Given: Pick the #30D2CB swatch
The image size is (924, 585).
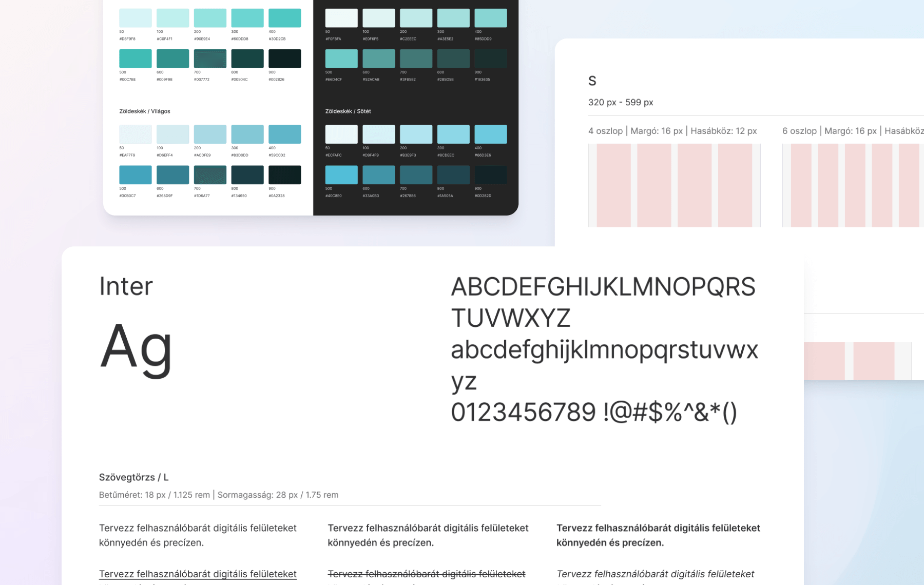Looking at the screenshot, I should pyautogui.click(x=285, y=18).
